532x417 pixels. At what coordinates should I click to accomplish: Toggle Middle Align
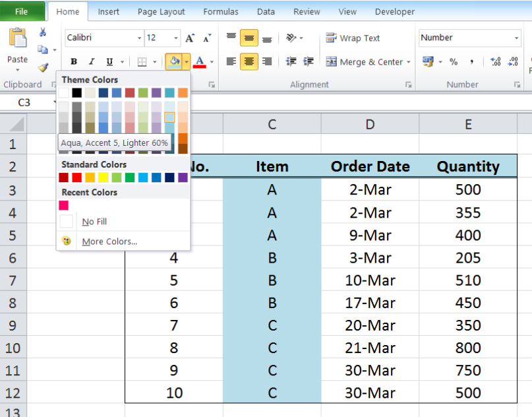click(x=249, y=38)
